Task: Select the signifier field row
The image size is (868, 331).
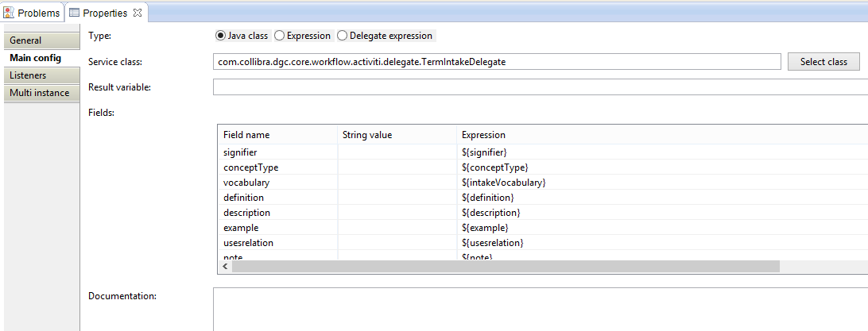Action: [x=542, y=152]
